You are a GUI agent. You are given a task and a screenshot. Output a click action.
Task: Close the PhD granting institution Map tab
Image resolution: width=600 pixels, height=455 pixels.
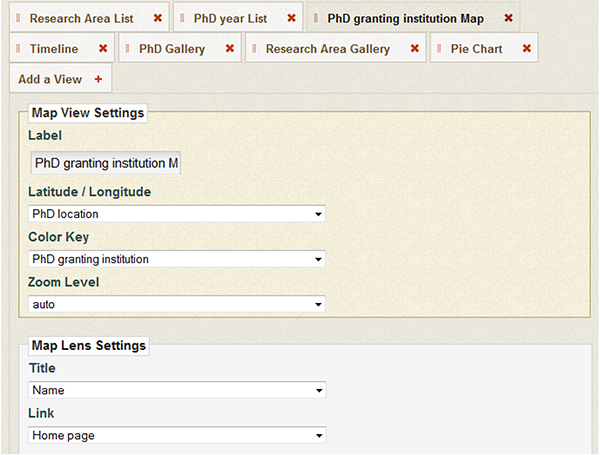click(508, 19)
